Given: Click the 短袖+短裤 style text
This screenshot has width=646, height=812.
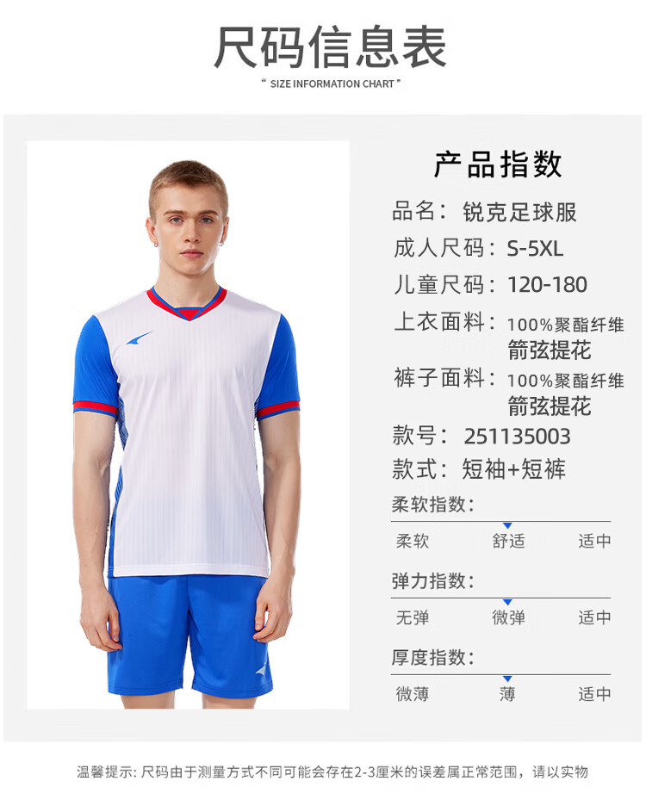Looking at the screenshot, I should pyautogui.click(x=513, y=469).
